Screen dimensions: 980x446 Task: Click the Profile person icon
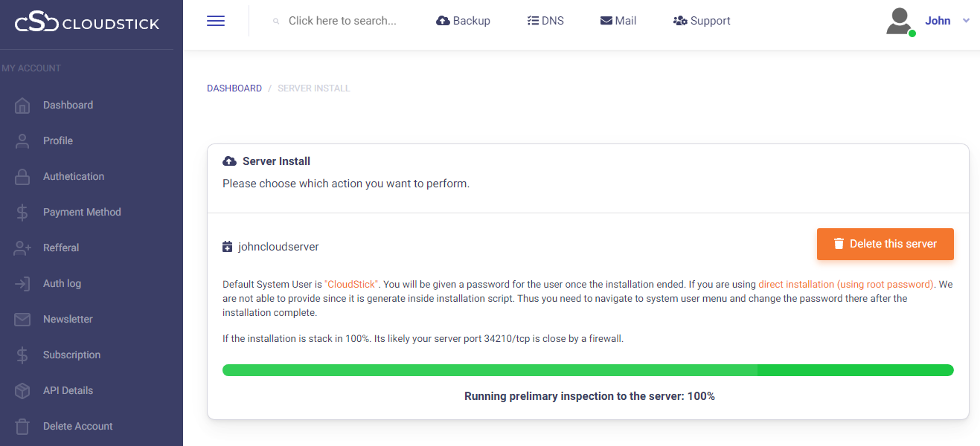tap(22, 141)
